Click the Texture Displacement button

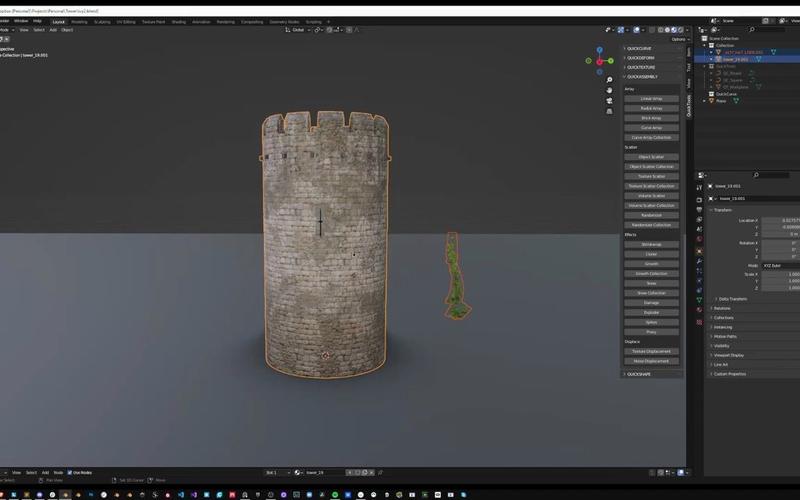[x=652, y=352]
